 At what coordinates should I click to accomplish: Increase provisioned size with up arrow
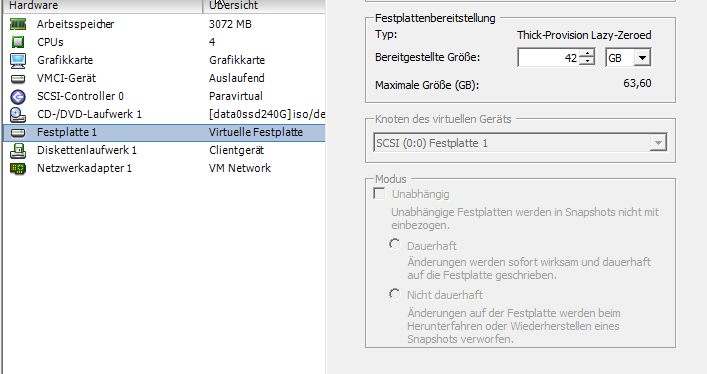(x=587, y=53)
